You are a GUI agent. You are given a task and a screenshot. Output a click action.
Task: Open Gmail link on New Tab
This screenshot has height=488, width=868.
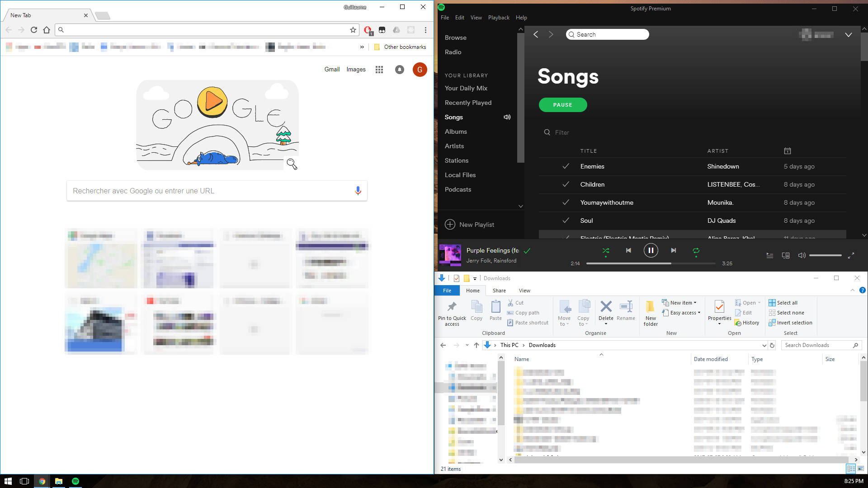[332, 69]
